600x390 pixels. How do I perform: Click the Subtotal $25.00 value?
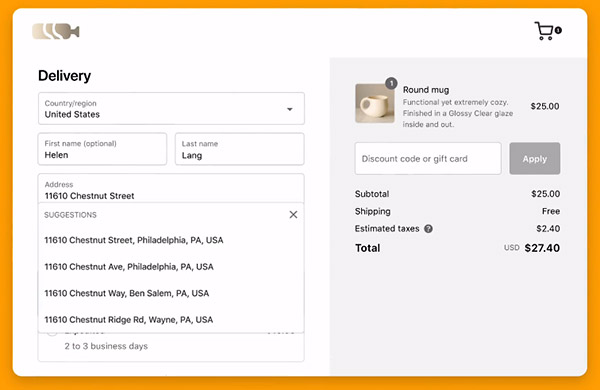(545, 194)
